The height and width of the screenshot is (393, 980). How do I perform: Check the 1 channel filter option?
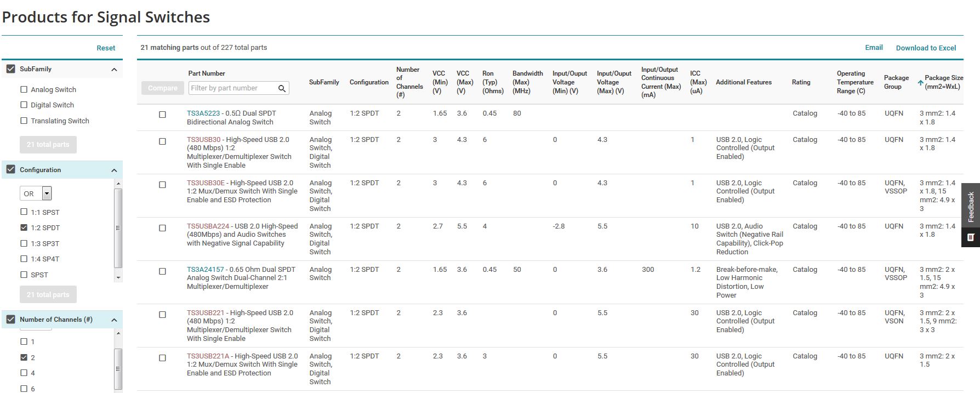[24, 341]
